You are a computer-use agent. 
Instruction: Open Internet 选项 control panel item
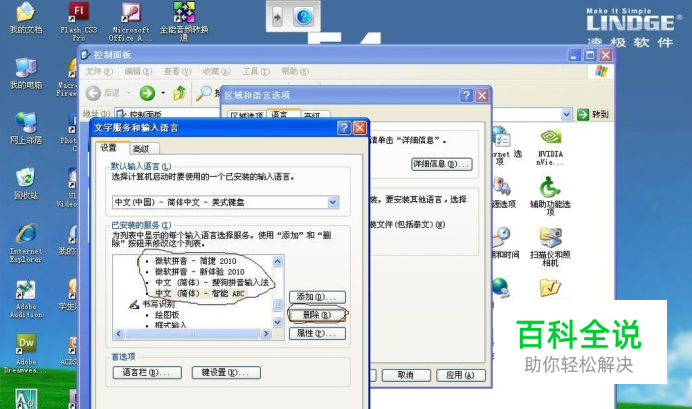click(503, 145)
